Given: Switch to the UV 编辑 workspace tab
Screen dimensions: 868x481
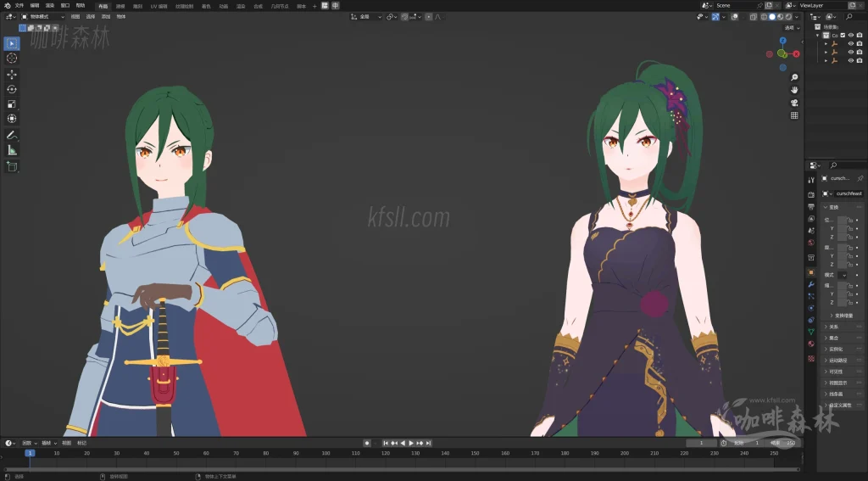Looking at the screenshot, I should (x=159, y=6).
